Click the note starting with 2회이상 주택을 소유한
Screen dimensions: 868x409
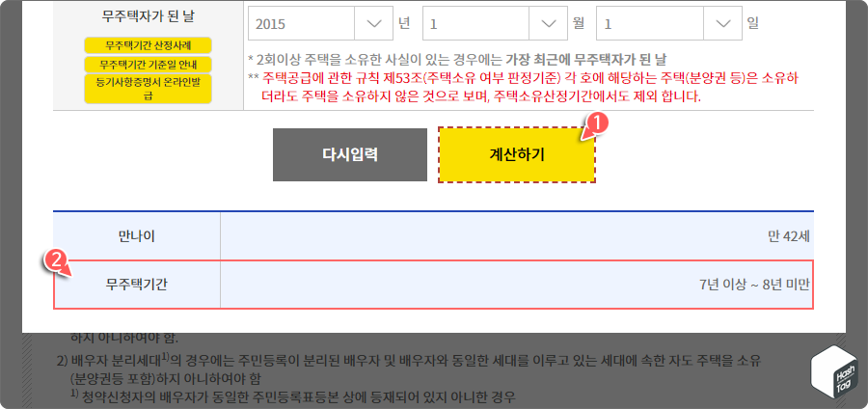click(x=458, y=59)
